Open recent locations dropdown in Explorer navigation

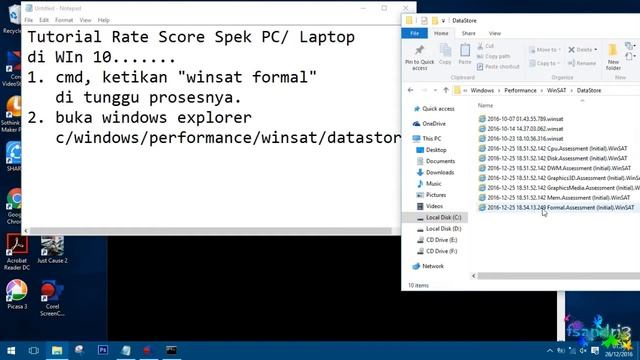click(x=435, y=90)
